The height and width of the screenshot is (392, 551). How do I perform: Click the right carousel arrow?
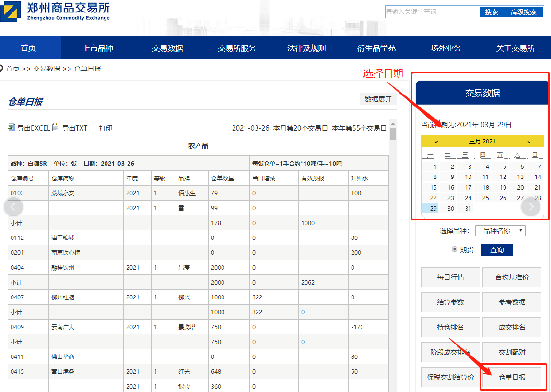pos(531,207)
